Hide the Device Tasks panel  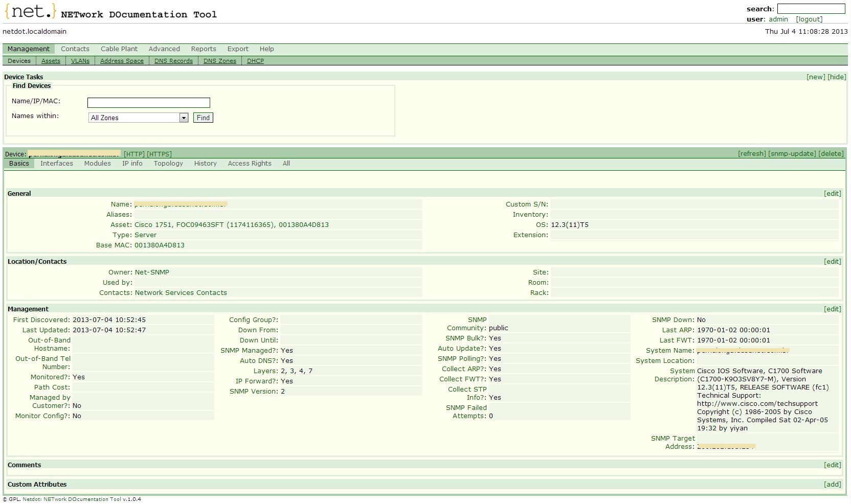837,77
